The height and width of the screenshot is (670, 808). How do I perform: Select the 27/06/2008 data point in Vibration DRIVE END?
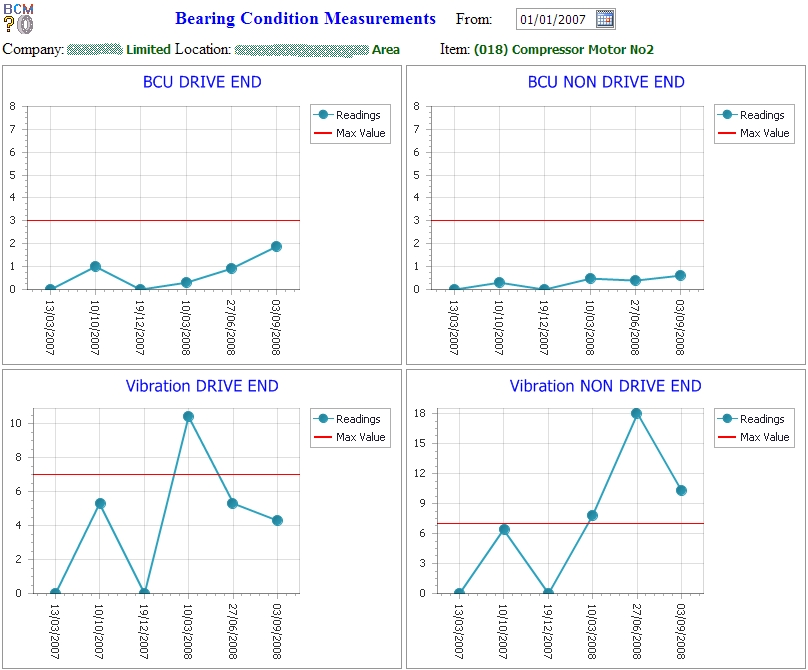[232, 504]
